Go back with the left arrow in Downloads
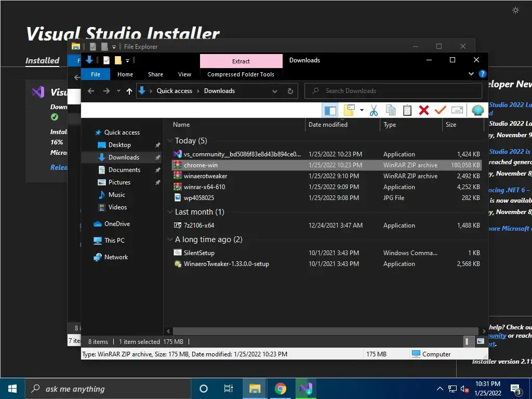 [90, 91]
